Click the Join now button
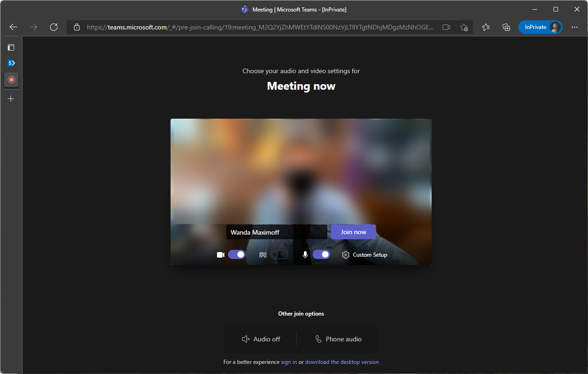588x374 pixels. tap(354, 232)
